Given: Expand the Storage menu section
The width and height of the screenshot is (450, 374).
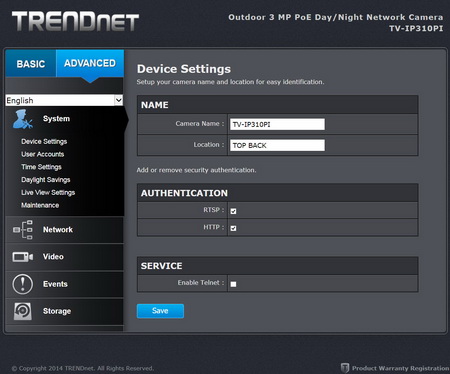Looking at the screenshot, I should pyautogui.click(x=64, y=311).
